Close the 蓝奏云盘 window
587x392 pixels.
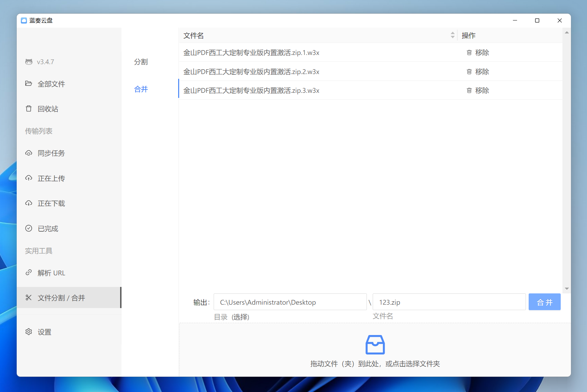tap(560, 20)
